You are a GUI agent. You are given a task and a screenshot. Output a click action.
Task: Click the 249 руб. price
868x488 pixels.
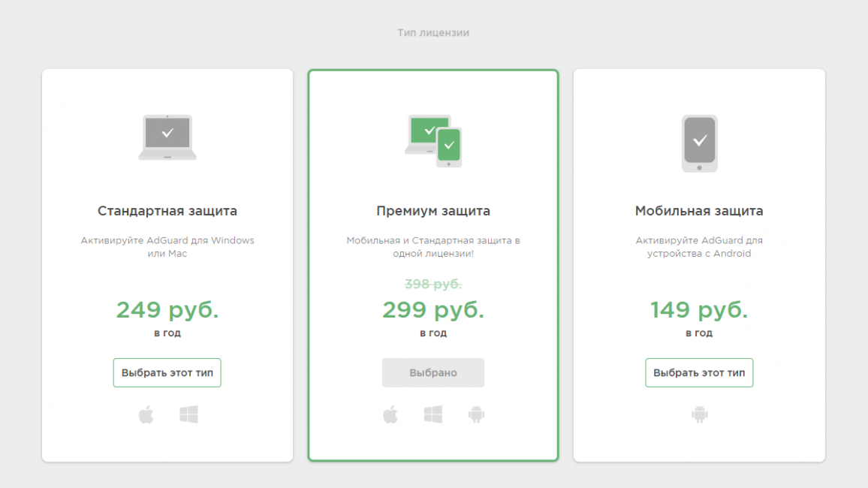tap(167, 310)
